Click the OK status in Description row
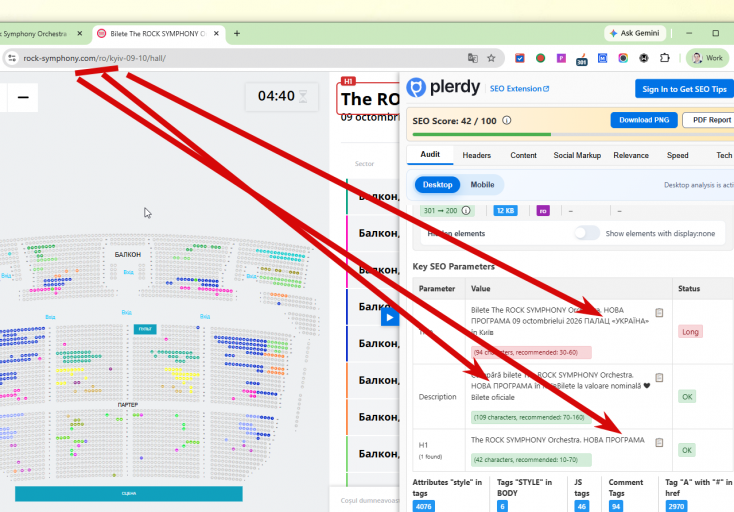Viewport: 734px width, 512px height. [x=687, y=397]
